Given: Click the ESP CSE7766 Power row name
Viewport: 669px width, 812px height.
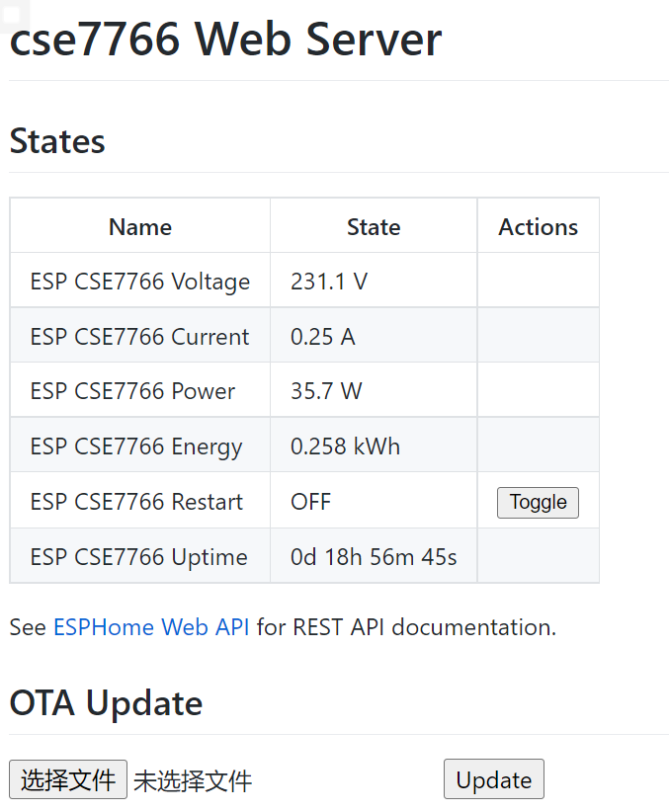Looking at the screenshot, I should [x=132, y=391].
